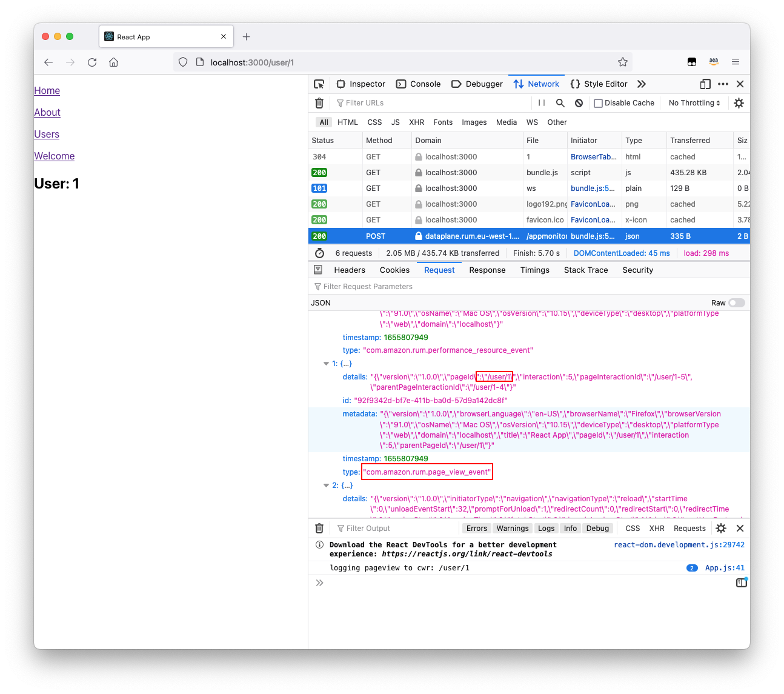Reload the page
784x694 pixels.
coord(91,62)
